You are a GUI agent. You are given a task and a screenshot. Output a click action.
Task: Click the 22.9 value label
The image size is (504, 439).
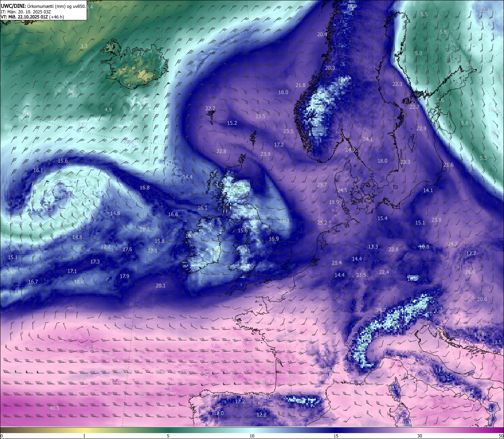pyautogui.click(x=421, y=129)
